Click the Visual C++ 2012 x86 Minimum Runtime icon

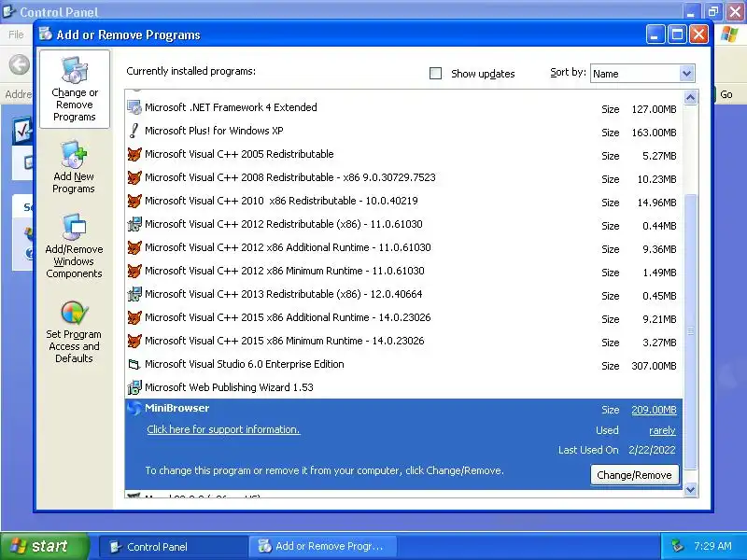point(134,271)
